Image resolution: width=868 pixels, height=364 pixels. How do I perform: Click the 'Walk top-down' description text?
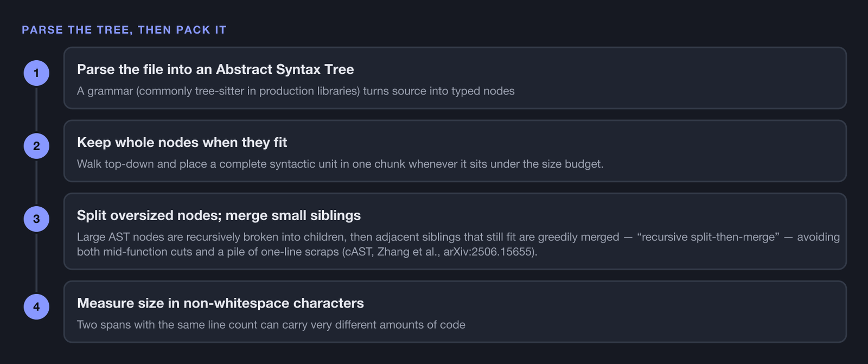coord(340,164)
